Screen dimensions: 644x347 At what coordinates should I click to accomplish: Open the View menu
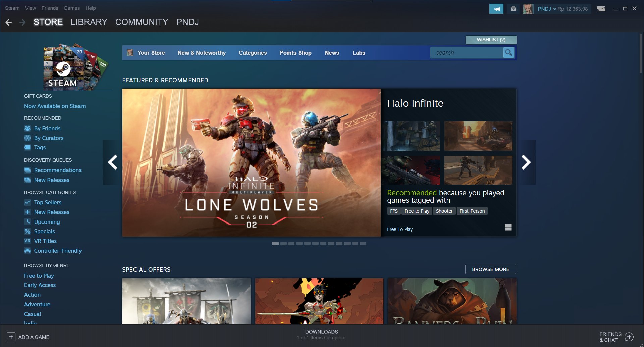pyautogui.click(x=31, y=8)
